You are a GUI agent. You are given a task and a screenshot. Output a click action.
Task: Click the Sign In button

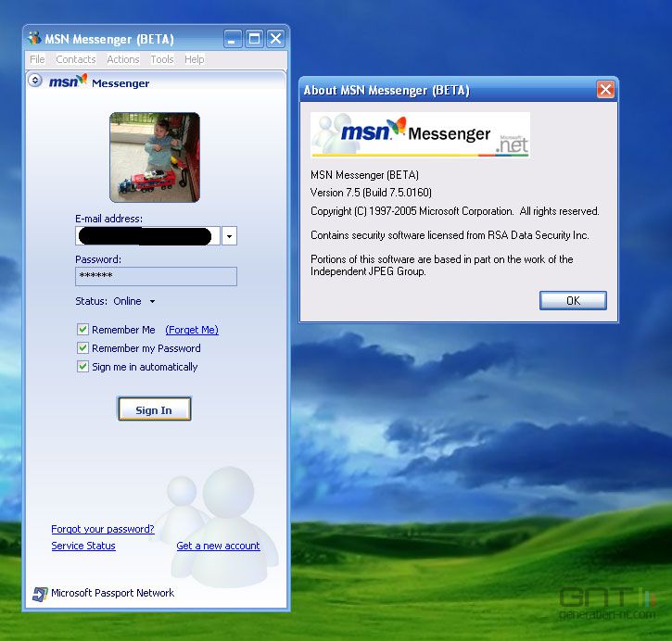pos(154,408)
